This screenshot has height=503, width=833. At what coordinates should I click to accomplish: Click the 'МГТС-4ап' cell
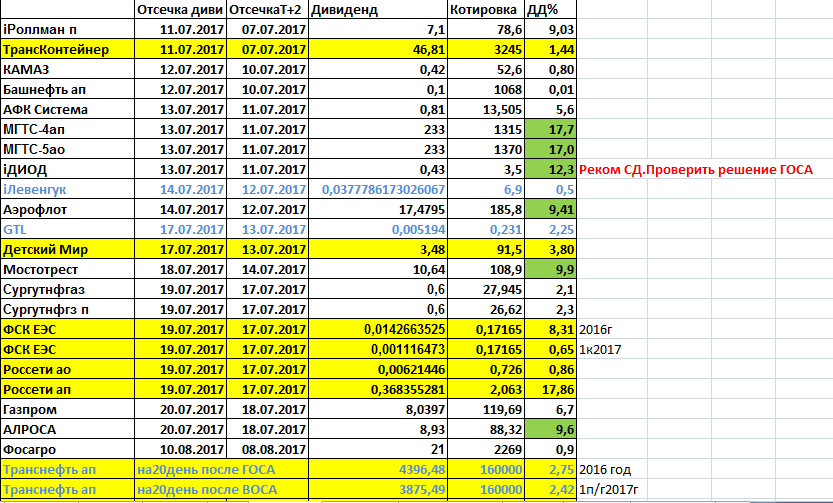click(x=67, y=129)
